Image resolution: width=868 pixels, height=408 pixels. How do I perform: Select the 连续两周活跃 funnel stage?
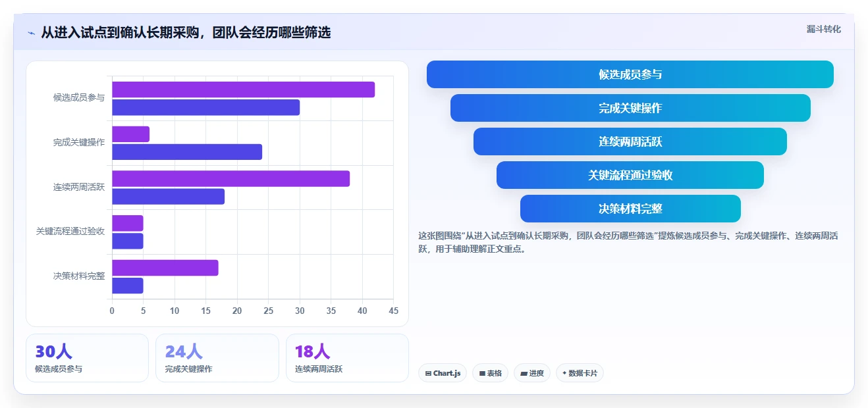click(630, 141)
